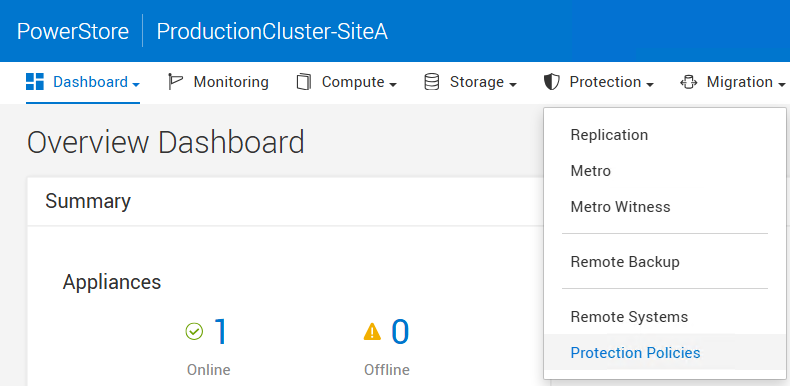The width and height of the screenshot is (790, 386).
Task: Click the Online label
Action: tap(209, 370)
